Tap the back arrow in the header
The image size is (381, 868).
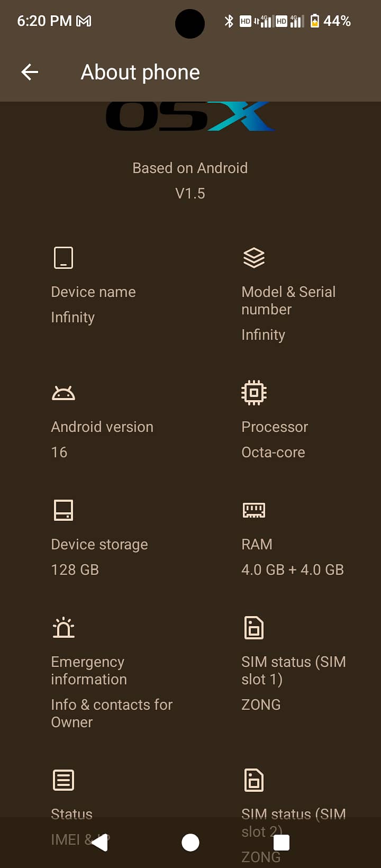(x=30, y=72)
